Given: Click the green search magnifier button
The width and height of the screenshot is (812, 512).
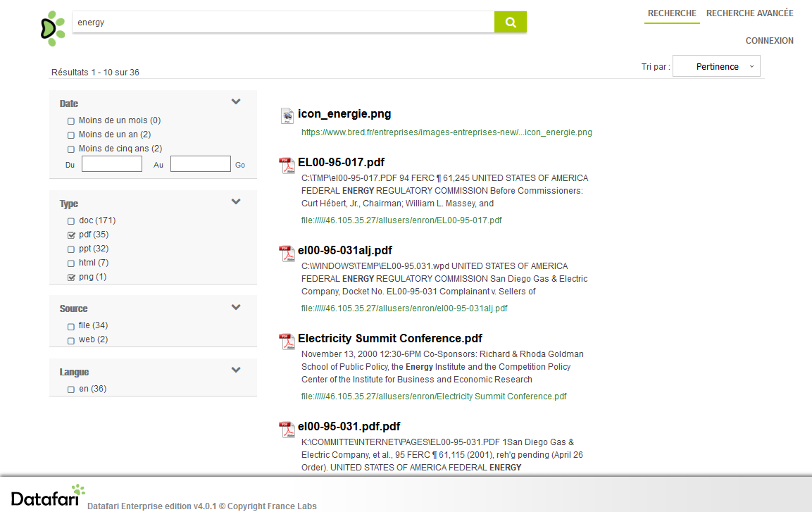Looking at the screenshot, I should pyautogui.click(x=510, y=22).
